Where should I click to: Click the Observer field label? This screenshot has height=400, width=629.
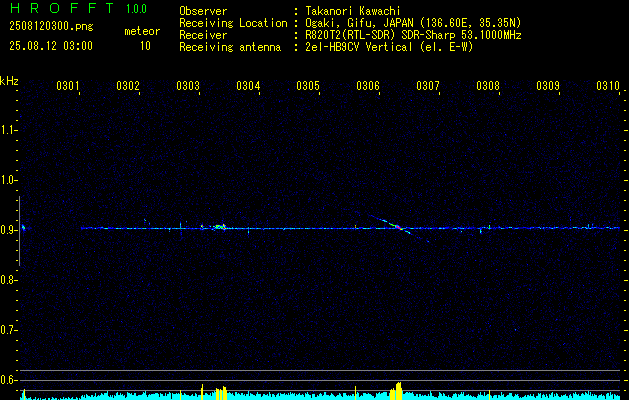click(x=203, y=11)
